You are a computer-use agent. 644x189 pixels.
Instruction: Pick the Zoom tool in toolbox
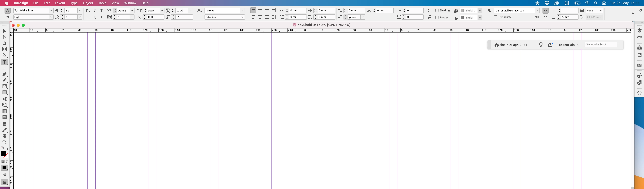point(5,142)
